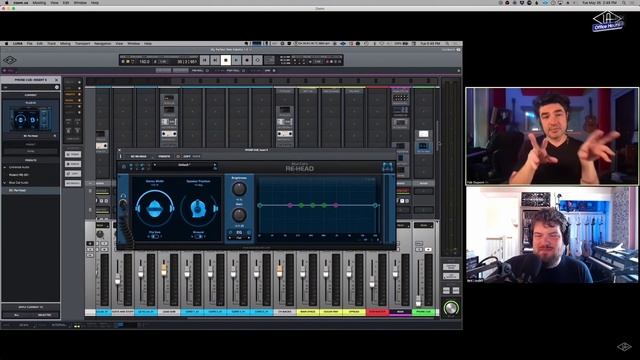Close the Phone Cue Insert browser panel
This screenshot has height=360, width=640.
pyautogui.click(x=57, y=80)
